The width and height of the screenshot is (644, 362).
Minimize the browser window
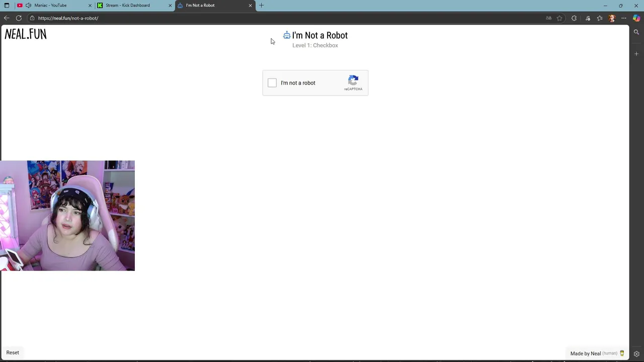(x=605, y=6)
